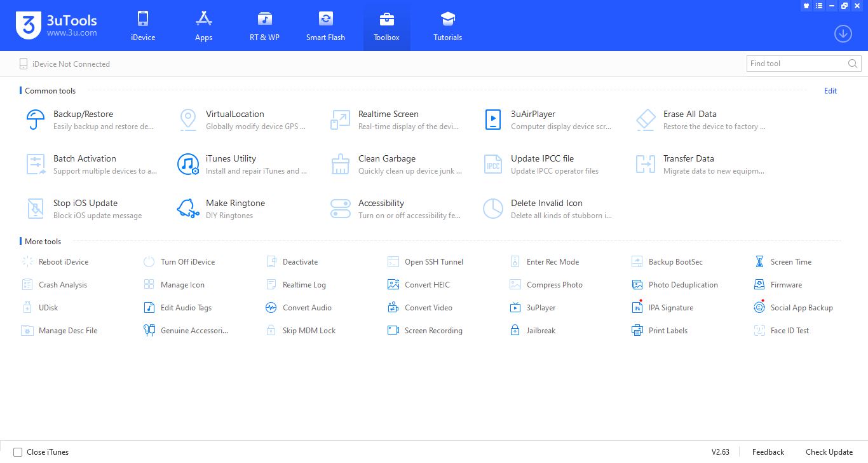Switch to the iDevice tab
This screenshot has height=463, width=868.
(x=143, y=26)
